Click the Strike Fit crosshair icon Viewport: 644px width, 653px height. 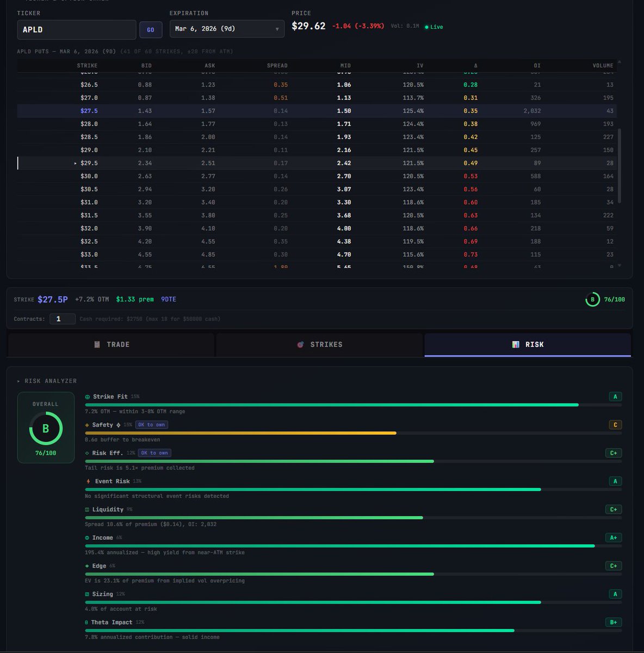88,397
